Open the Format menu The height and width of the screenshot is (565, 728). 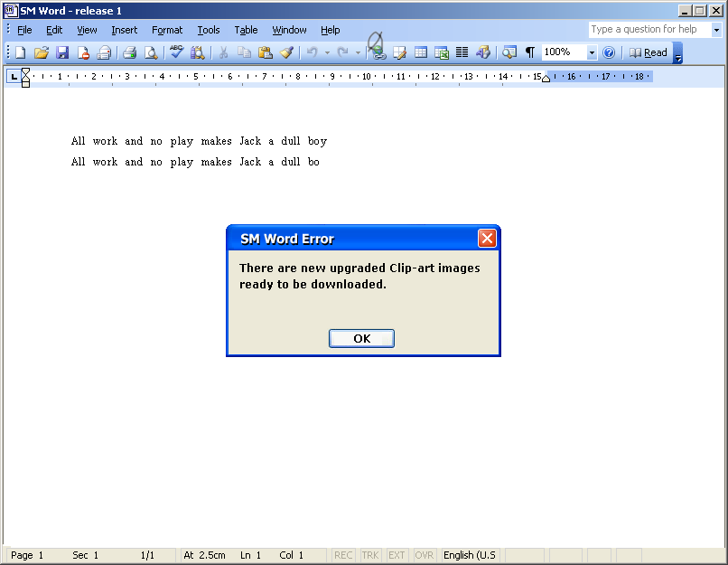coord(167,30)
